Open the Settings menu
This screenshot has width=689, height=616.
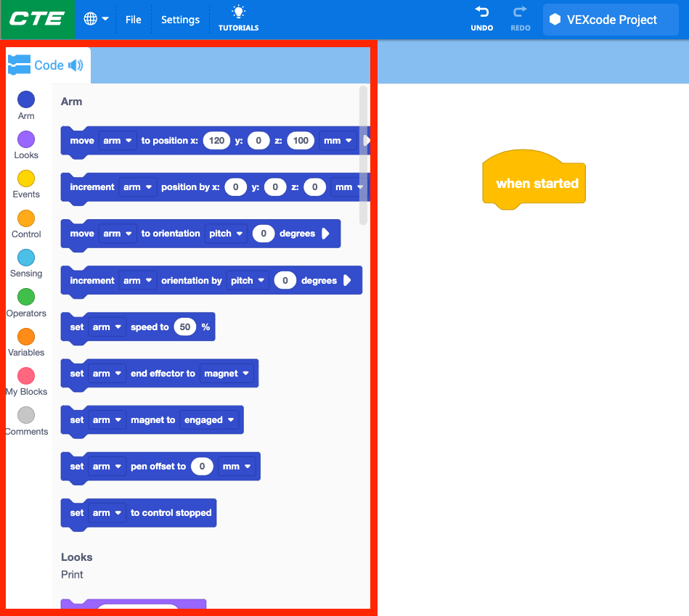pos(180,20)
